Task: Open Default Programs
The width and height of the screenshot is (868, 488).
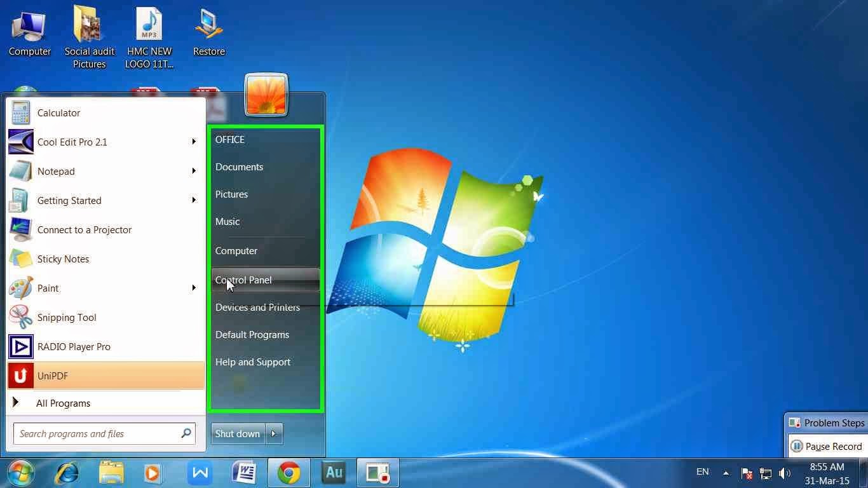Action: tap(266, 335)
